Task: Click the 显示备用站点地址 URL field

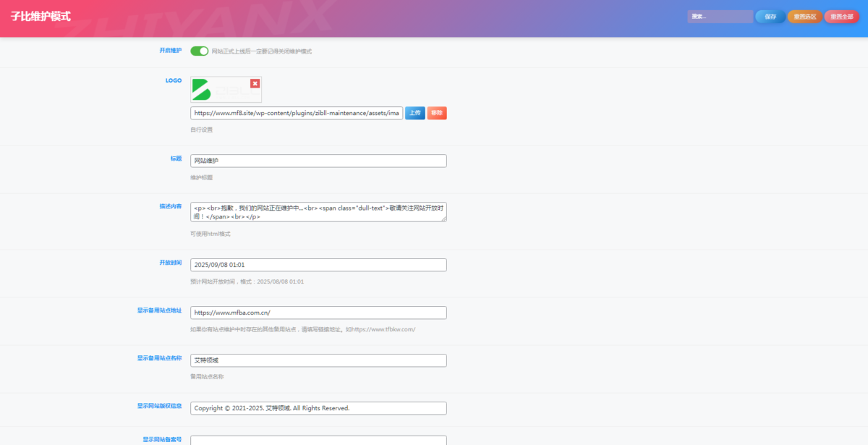Action: coord(318,313)
